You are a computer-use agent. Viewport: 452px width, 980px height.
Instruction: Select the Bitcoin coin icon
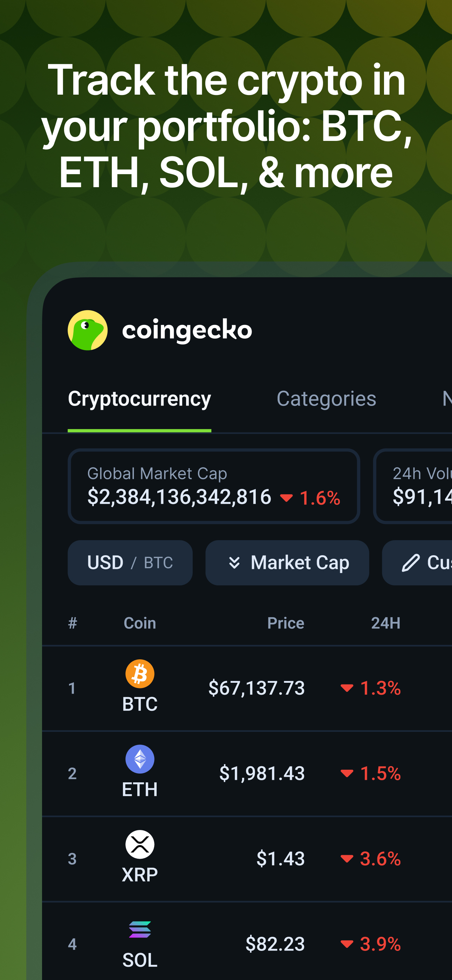tap(139, 672)
